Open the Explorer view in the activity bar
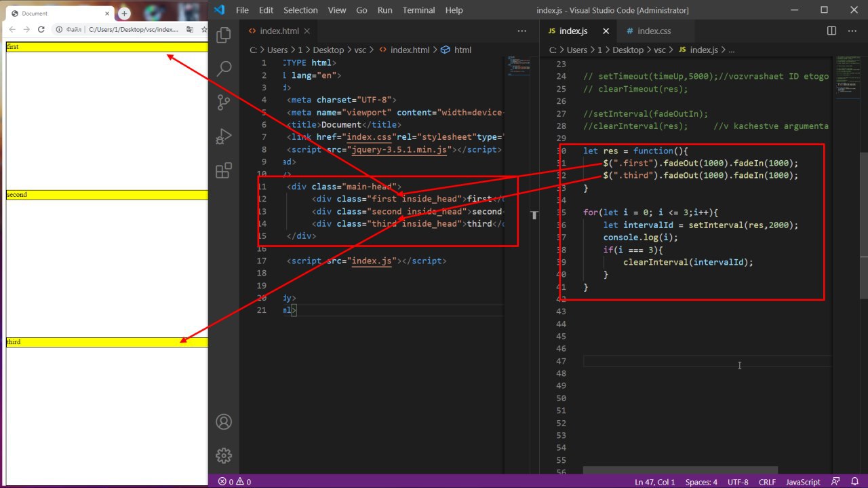This screenshot has height=488, width=868. [x=224, y=35]
